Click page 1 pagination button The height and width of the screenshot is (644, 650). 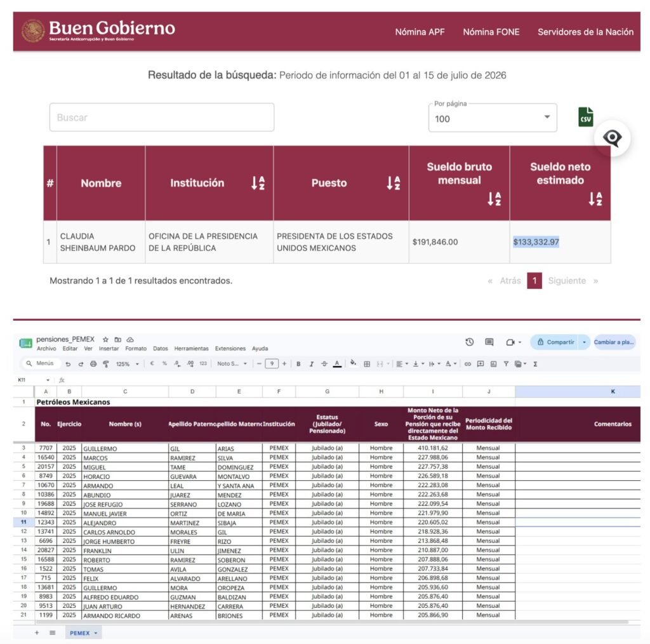(534, 281)
